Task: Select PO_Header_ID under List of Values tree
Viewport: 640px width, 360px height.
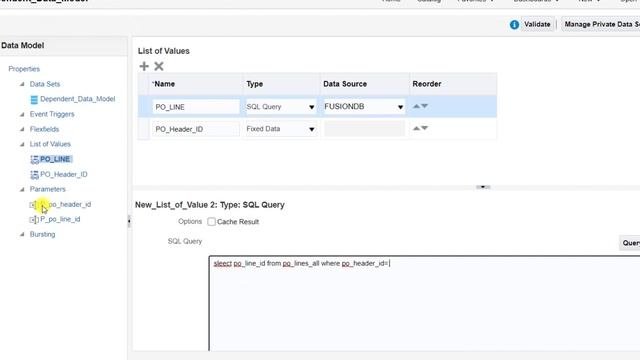Action: 64,174
